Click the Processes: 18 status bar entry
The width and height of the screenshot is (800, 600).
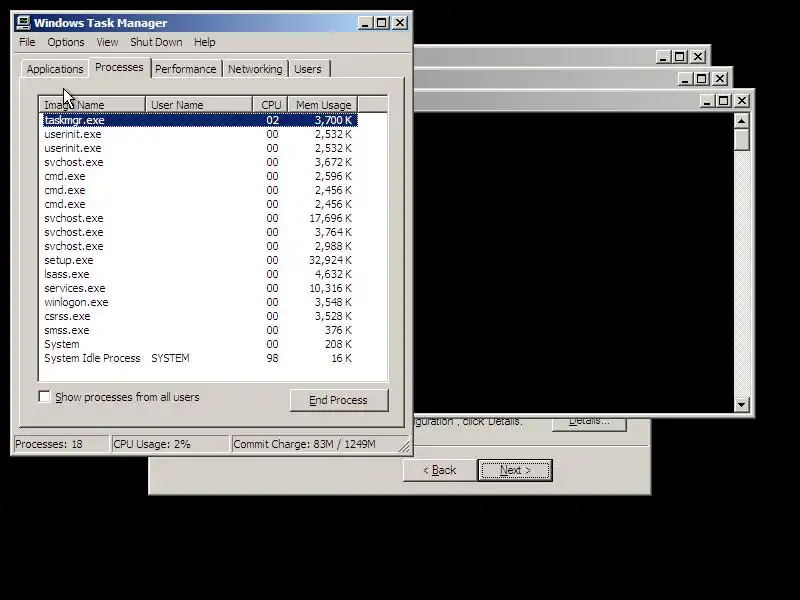pyautogui.click(x=61, y=444)
